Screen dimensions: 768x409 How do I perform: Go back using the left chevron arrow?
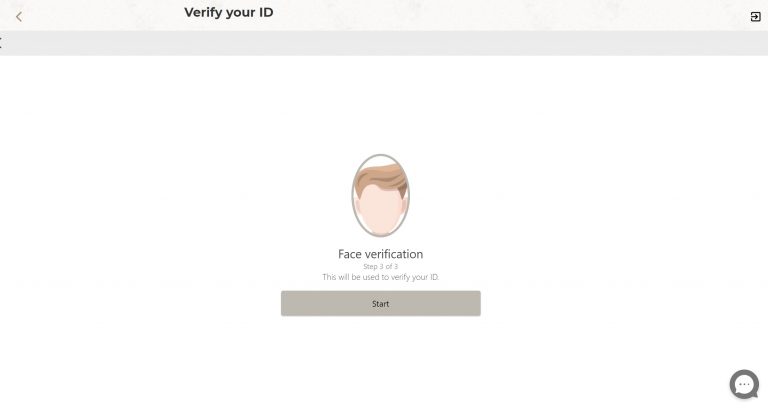(x=19, y=16)
